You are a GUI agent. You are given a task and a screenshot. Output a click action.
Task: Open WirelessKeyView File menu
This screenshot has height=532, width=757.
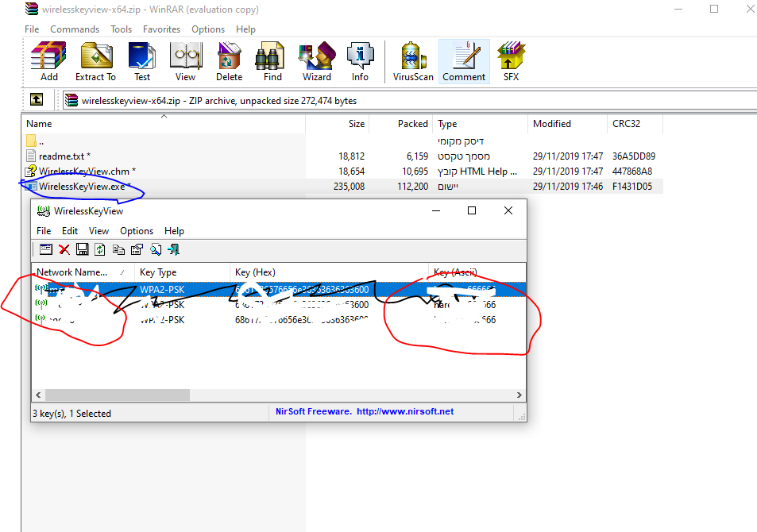[x=44, y=231]
